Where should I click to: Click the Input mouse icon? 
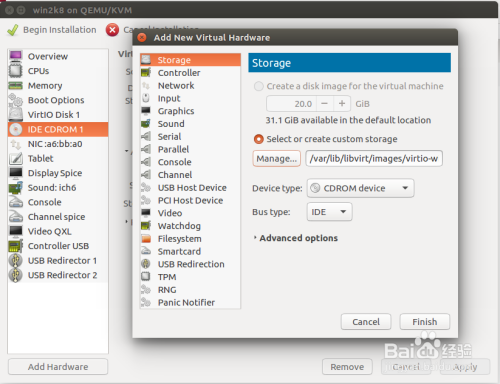coord(146,98)
